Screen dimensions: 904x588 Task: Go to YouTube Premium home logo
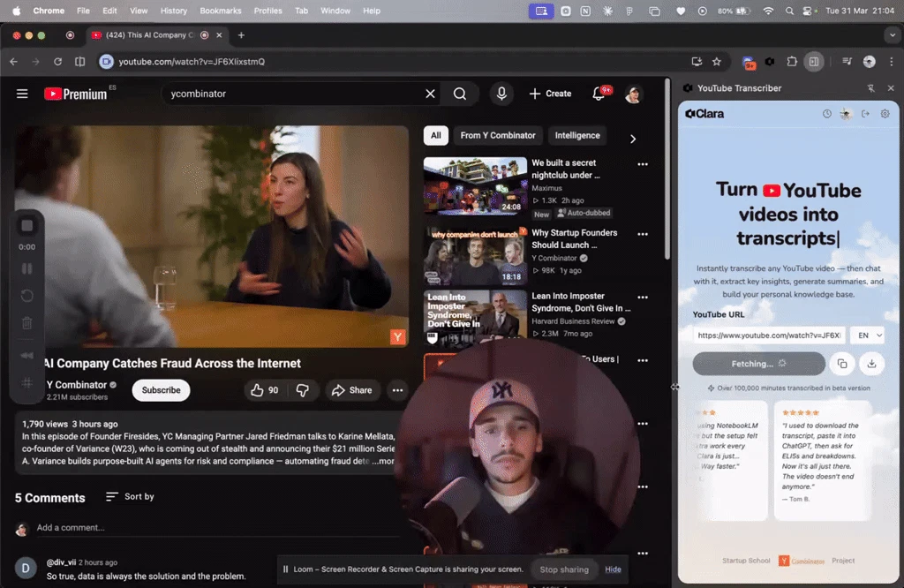(76, 94)
